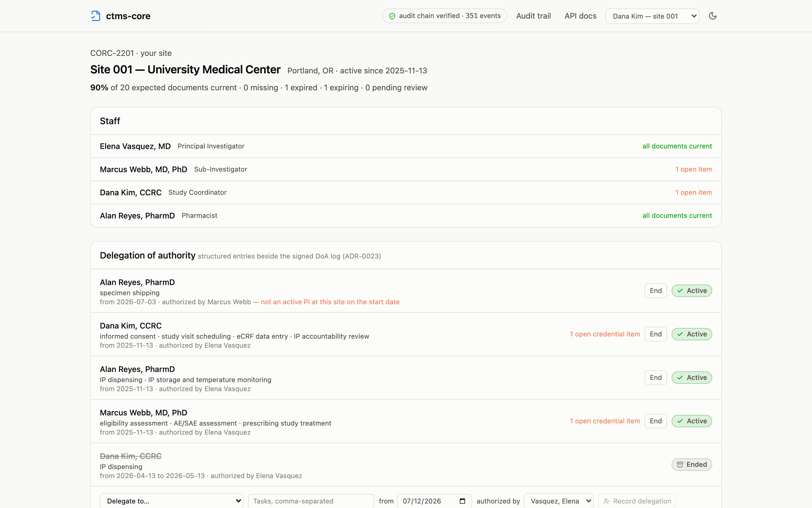This screenshot has width=812, height=508.
Task: Open the authorized by Vasquez, Elena dropdown
Action: pos(559,501)
